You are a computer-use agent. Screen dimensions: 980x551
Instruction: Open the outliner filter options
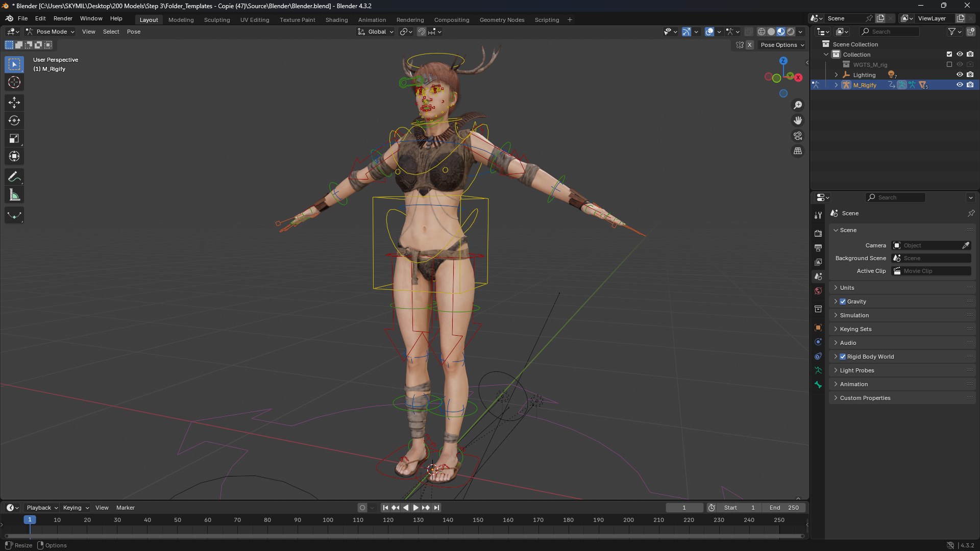click(954, 32)
